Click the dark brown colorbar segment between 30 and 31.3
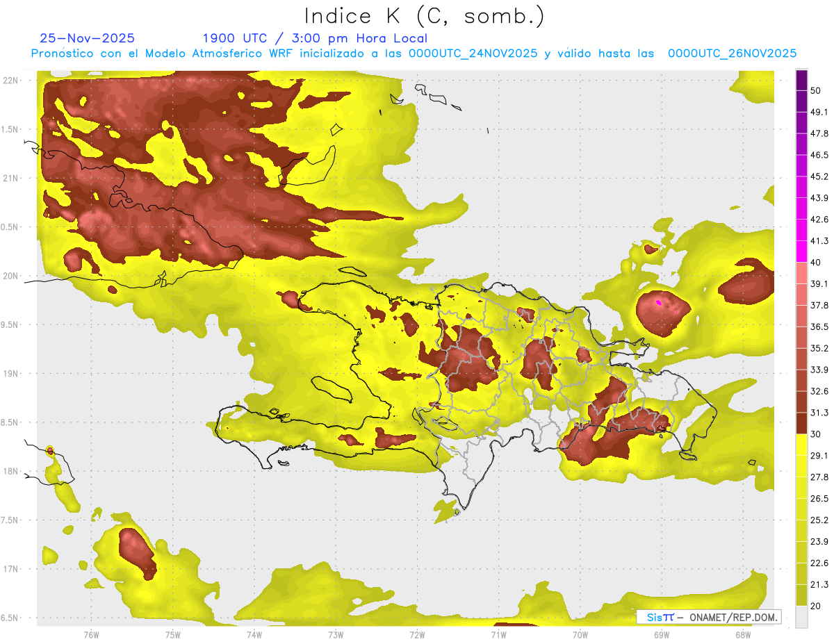 (801, 423)
